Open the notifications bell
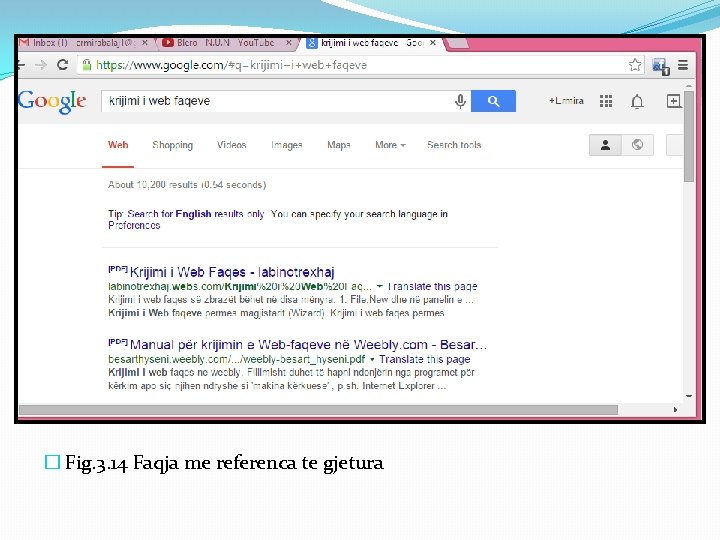The width and height of the screenshot is (720, 540). point(637,101)
